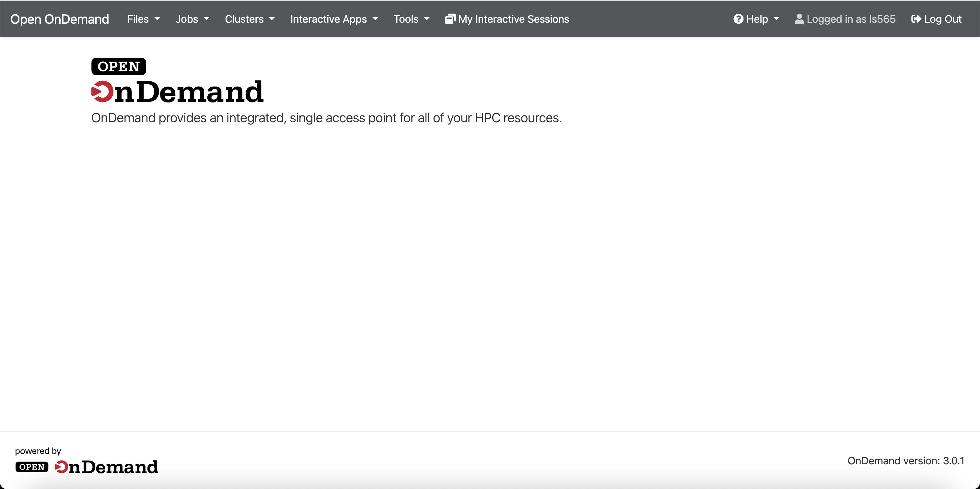This screenshot has width=980, height=489.
Task: Click the large Open OnDemand logo
Action: (x=177, y=80)
